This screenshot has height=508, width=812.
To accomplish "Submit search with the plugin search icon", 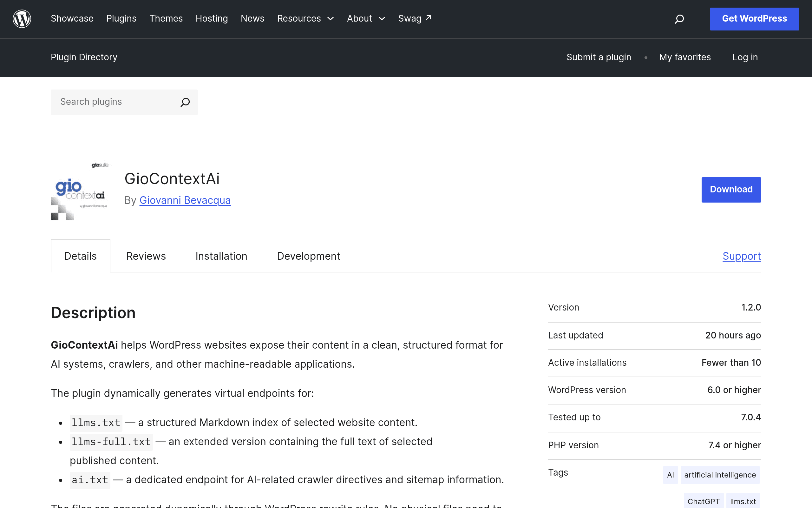I will 185,102.
